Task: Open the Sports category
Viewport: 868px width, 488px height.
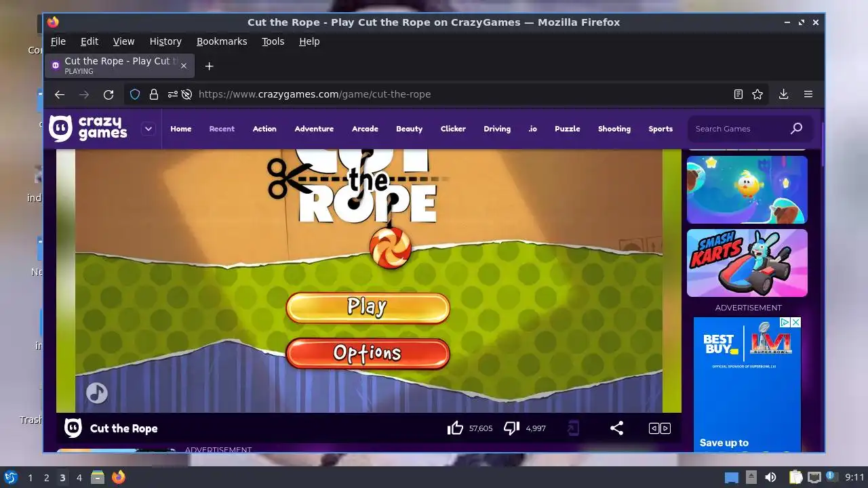Action: (660, 129)
